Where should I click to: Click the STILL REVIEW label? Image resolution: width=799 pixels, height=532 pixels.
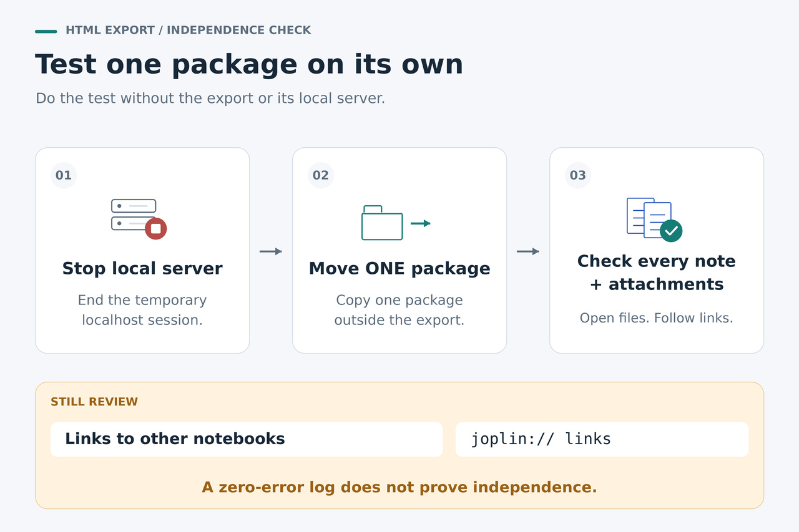94,402
